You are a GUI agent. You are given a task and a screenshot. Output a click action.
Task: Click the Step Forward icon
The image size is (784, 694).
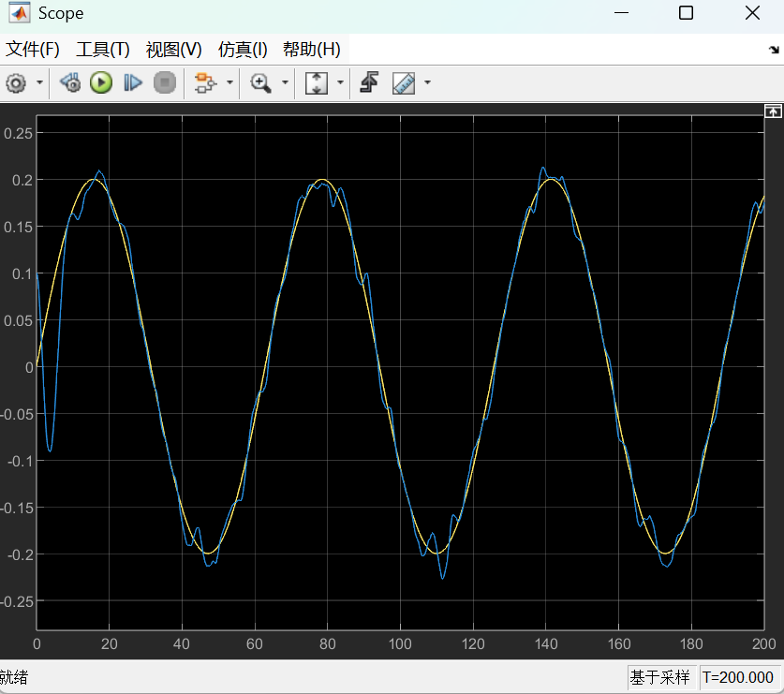pos(132,83)
